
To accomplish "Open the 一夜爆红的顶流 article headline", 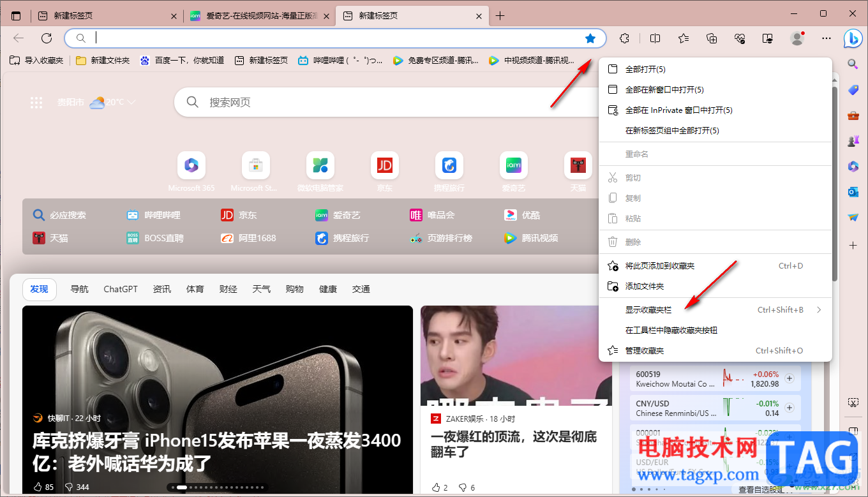I will click(514, 445).
